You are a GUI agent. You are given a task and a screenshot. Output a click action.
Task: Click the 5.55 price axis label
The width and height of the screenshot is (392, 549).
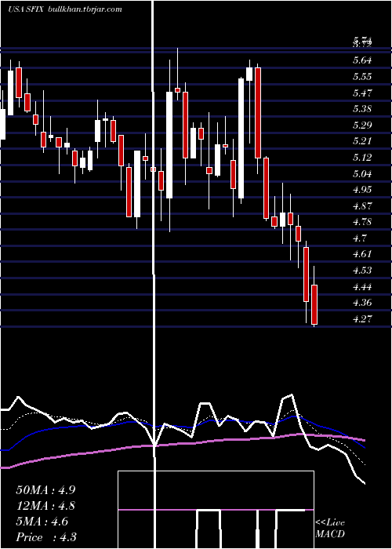pyautogui.click(x=362, y=77)
